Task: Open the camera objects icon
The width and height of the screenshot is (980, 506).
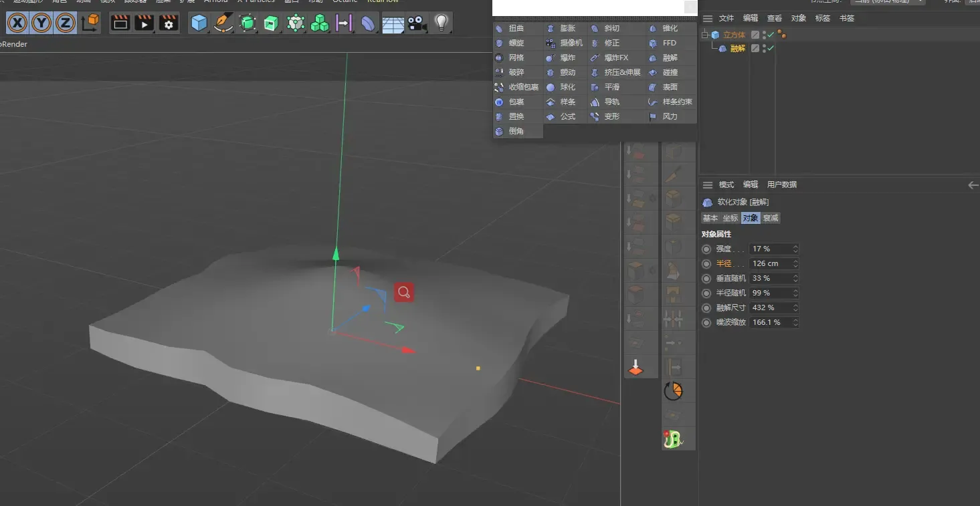Action: 417,23
